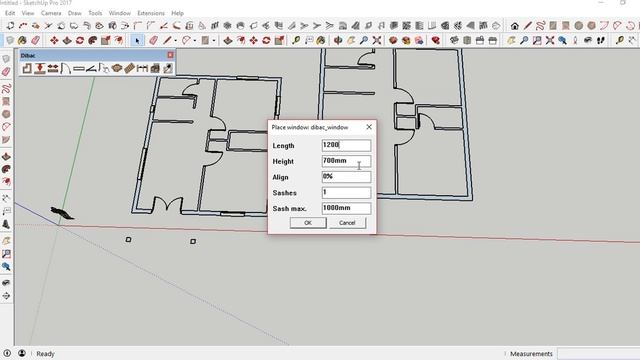This screenshot has width=640, height=360.
Task: Select the Orbit tool
Action: point(338,40)
